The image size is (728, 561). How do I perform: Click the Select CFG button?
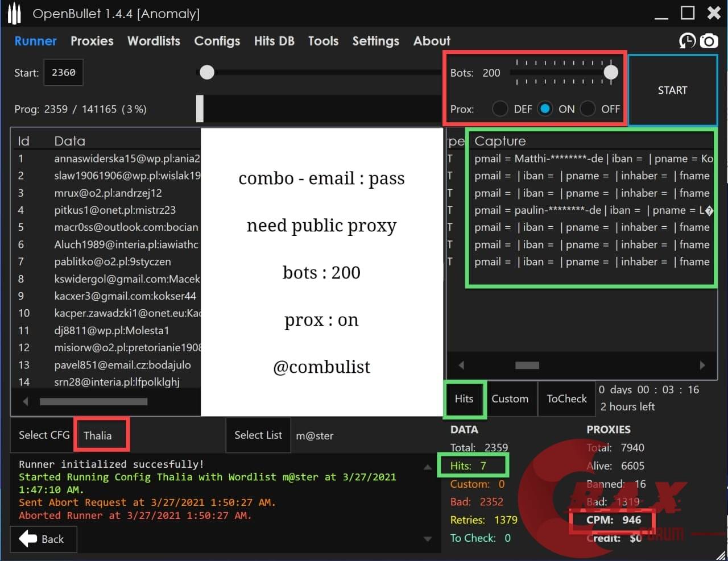[44, 435]
